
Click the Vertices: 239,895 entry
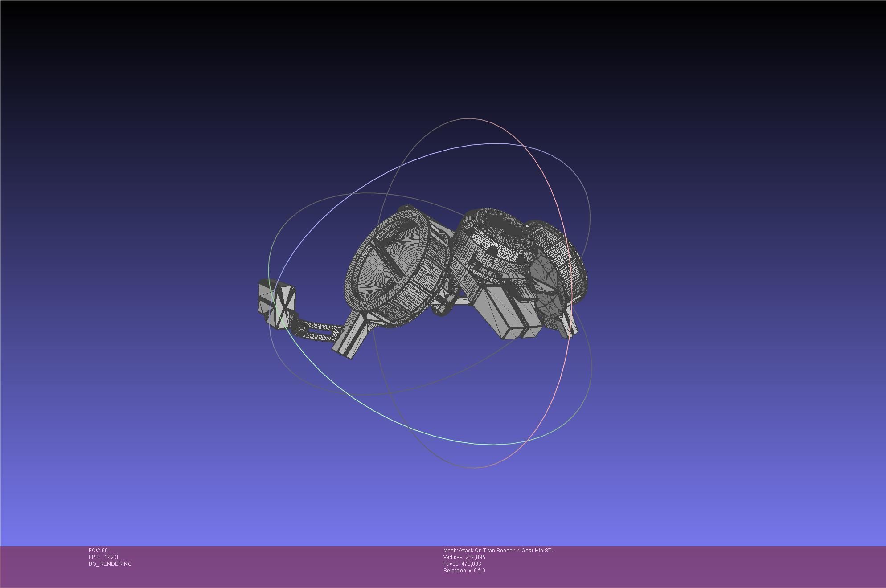[464, 557]
